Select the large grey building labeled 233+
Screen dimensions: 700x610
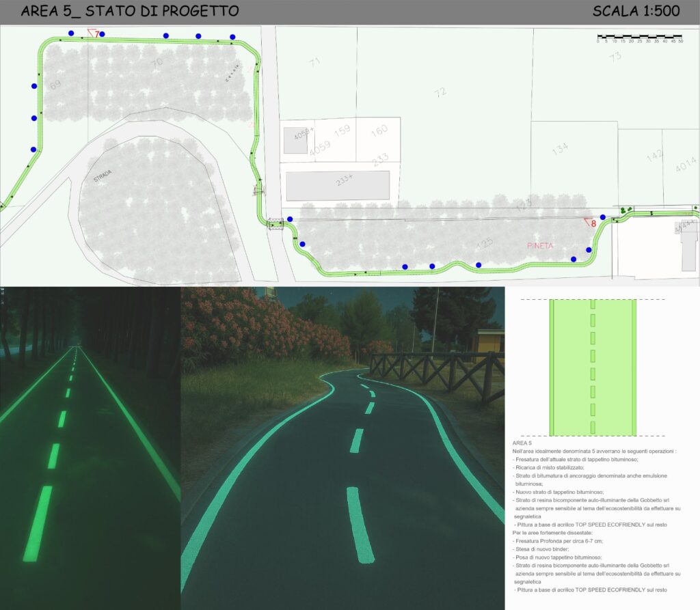(338, 185)
